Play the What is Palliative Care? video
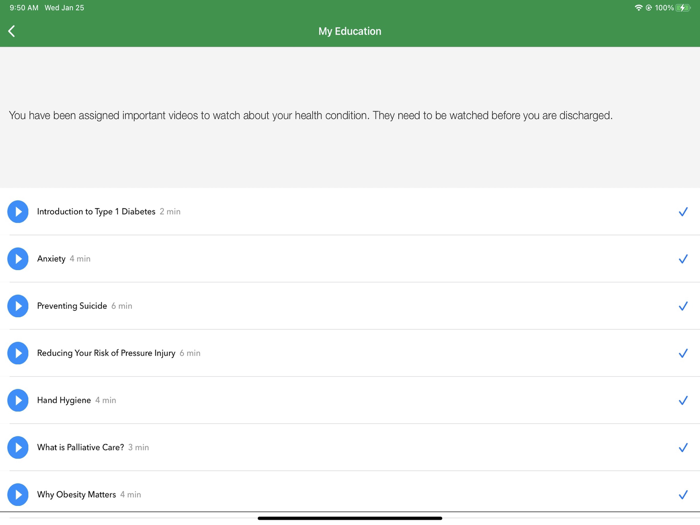Viewport: 700px width, 525px height. [18, 447]
